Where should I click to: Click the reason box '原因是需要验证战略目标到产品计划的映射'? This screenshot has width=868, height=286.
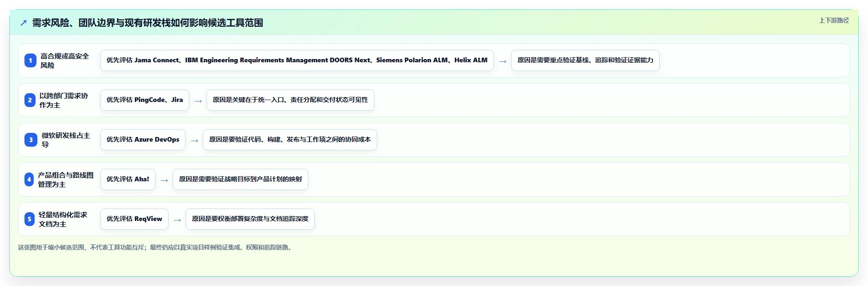241,179
